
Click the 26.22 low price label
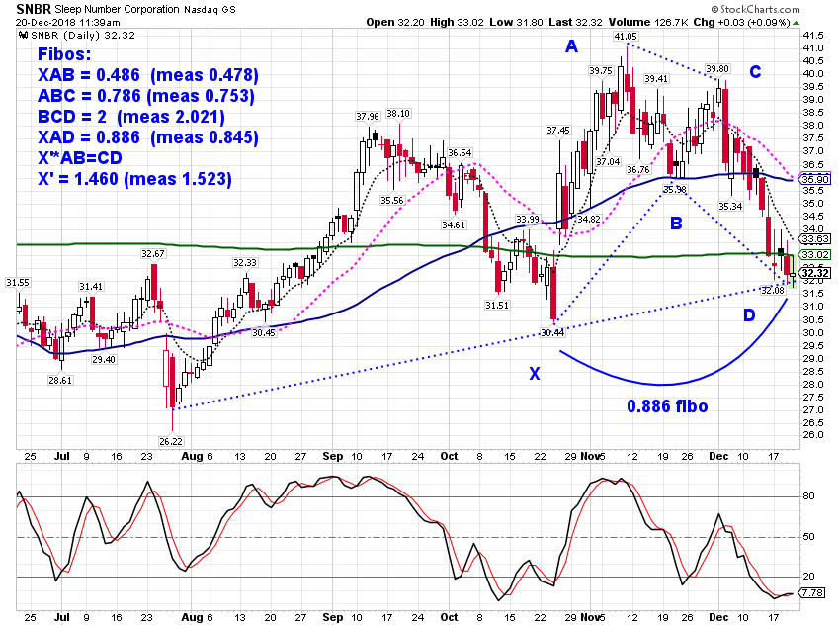coord(171,442)
